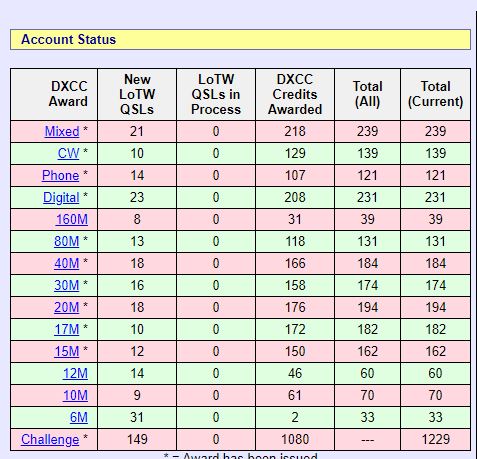Open the 17M band award link
The image size is (477, 459).
pyautogui.click(x=67, y=329)
